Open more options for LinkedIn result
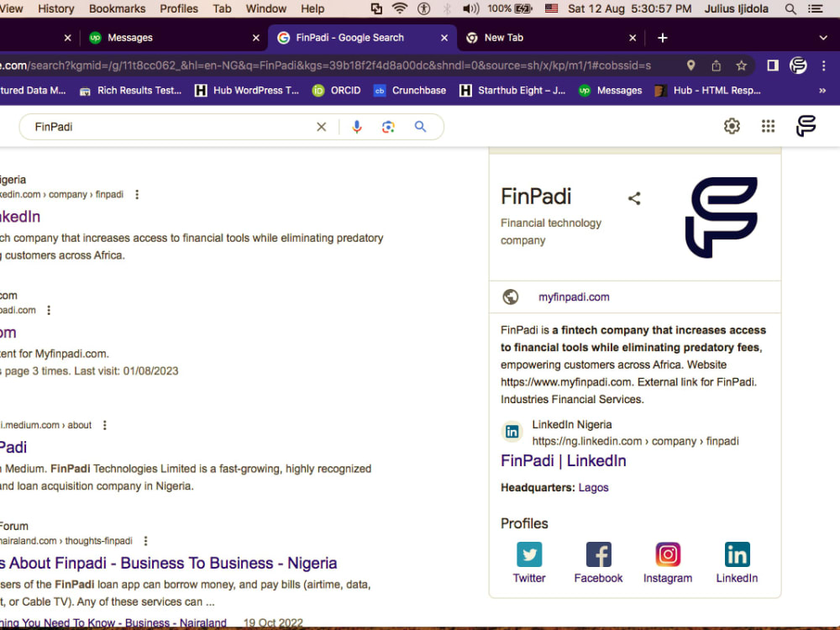Image resolution: width=840 pixels, height=630 pixels. coord(137,195)
